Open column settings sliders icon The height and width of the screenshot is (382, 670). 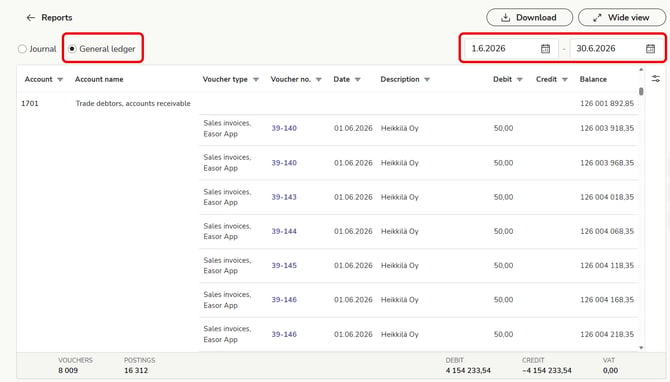655,79
